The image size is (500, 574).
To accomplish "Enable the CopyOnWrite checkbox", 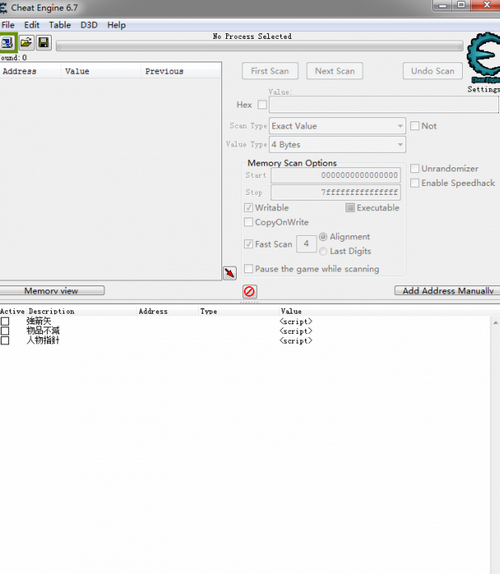I will (249, 222).
